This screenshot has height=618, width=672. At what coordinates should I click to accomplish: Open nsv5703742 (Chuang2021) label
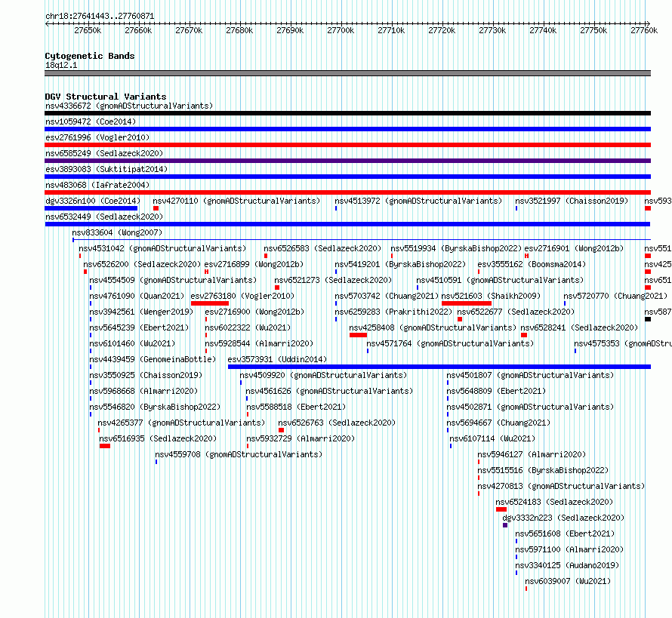pos(387,296)
